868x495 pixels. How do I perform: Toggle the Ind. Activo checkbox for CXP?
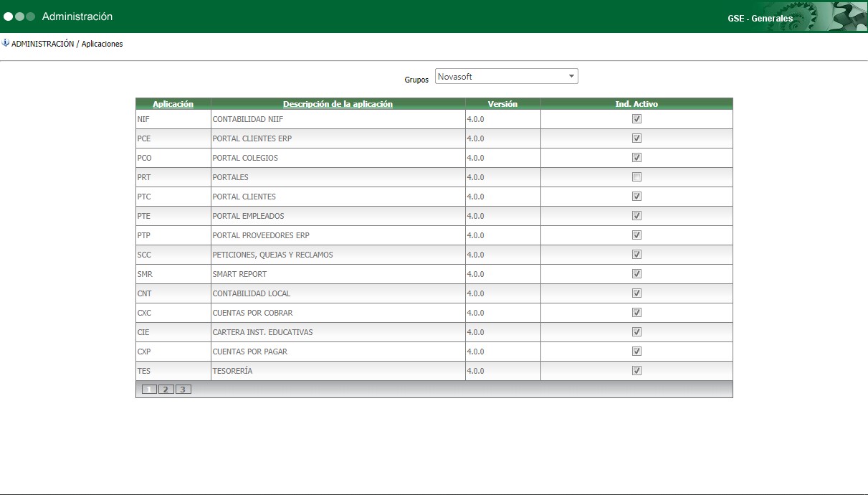click(636, 352)
